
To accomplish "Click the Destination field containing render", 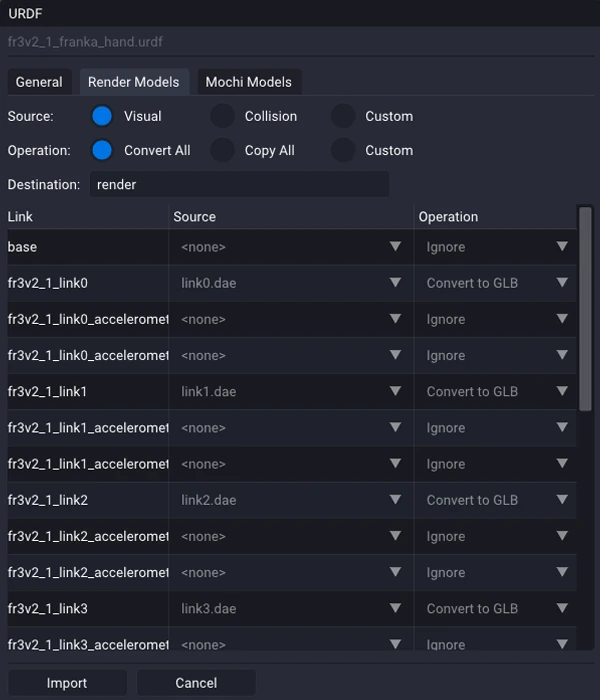I will click(239, 184).
